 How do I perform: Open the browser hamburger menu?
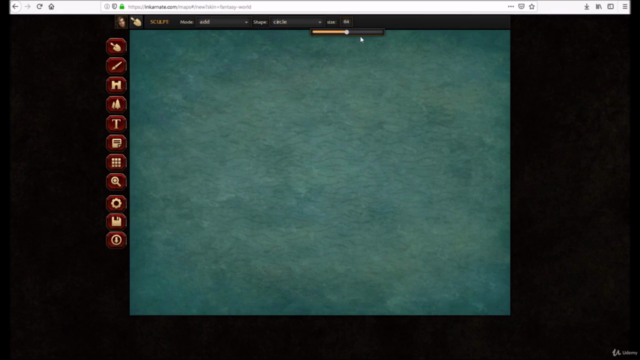625,7
